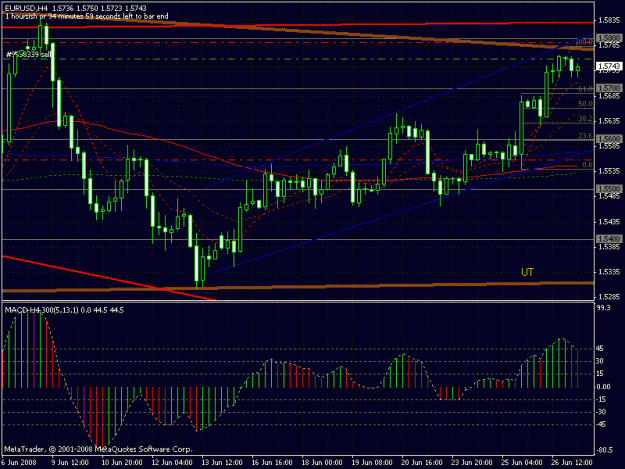625x469 pixels.
Task: Click the 12 Jun 04:00 time label
Action: 172,463
